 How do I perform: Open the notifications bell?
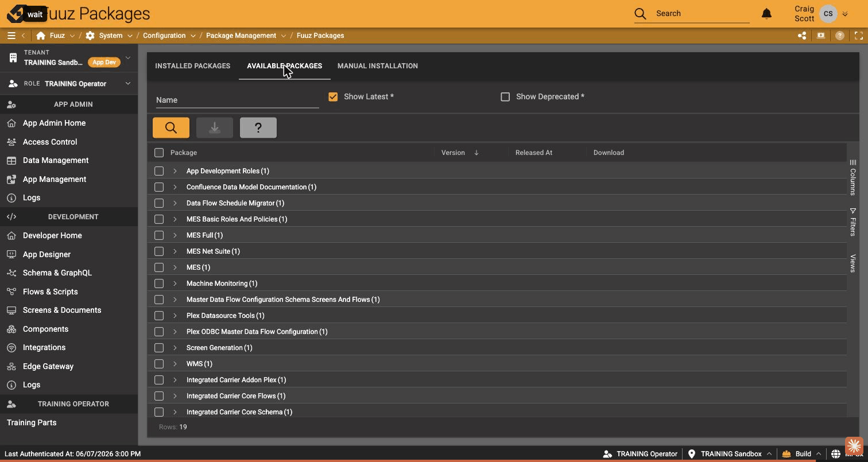[766, 13]
